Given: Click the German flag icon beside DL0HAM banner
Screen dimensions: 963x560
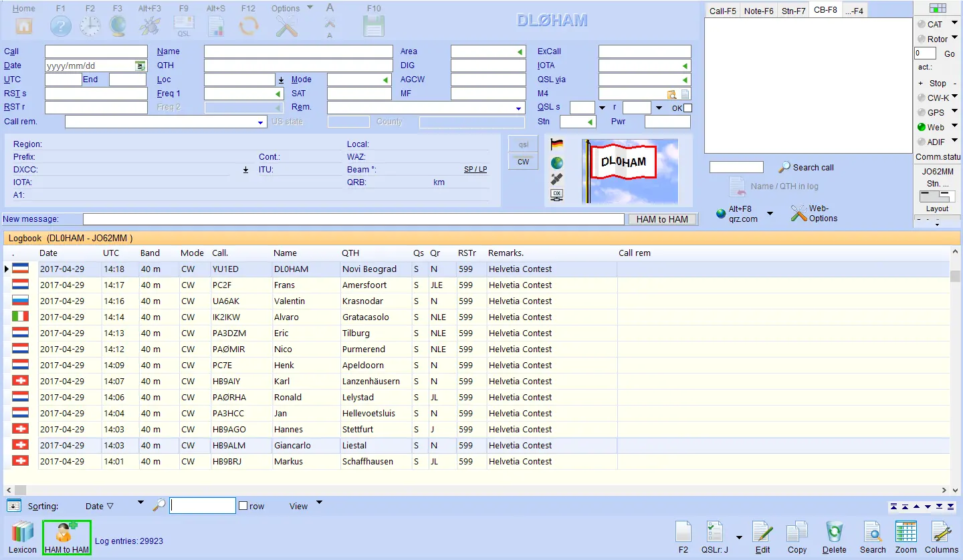Looking at the screenshot, I should click(x=556, y=144).
